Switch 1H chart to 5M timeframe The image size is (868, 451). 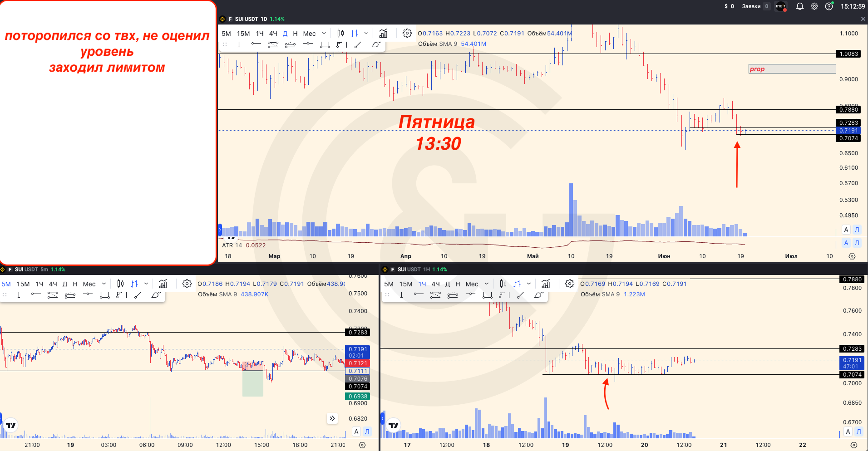pyautogui.click(x=389, y=284)
